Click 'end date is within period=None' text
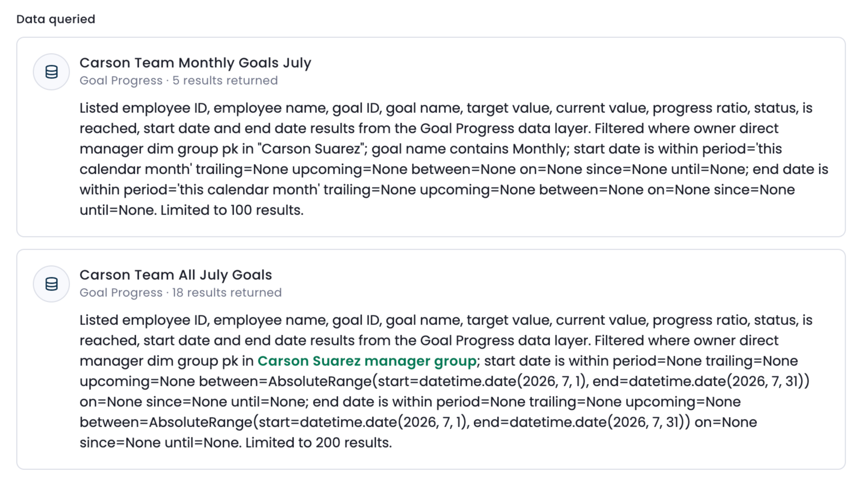This screenshot has height=486, width=868. (419, 402)
